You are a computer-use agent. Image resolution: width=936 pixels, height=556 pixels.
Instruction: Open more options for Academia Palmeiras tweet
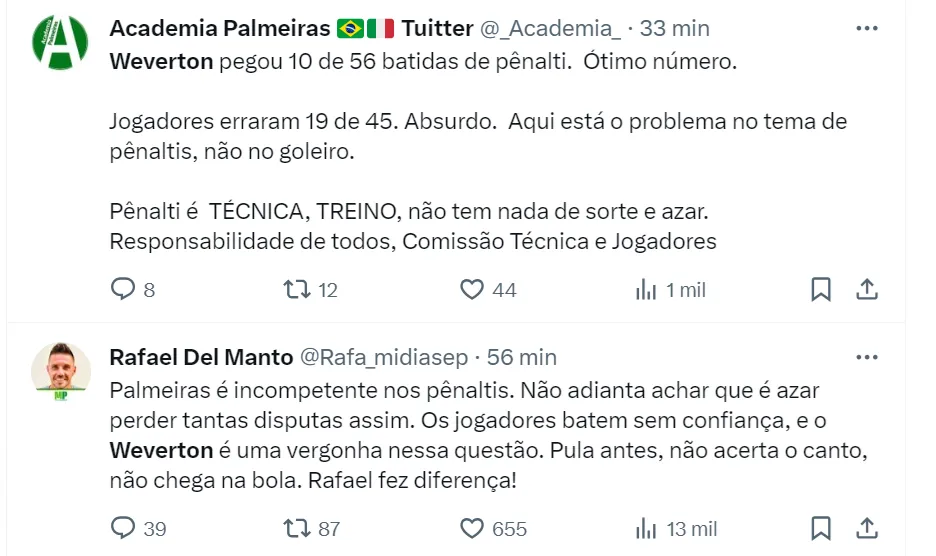click(866, 30)
